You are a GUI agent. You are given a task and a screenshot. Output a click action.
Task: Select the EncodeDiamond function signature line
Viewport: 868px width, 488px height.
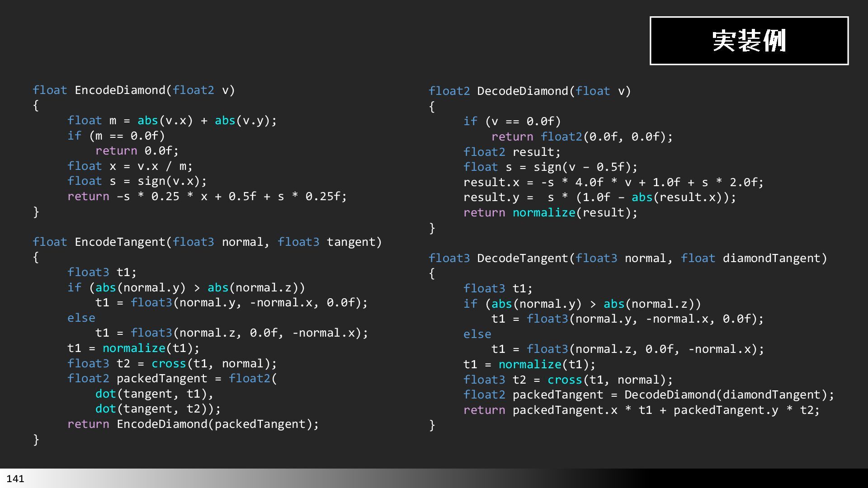(134, 90)
